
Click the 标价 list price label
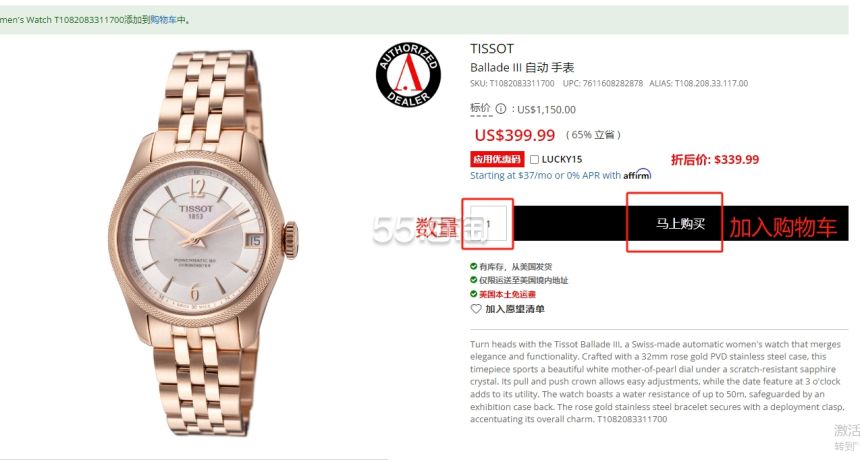click(481, 109)
